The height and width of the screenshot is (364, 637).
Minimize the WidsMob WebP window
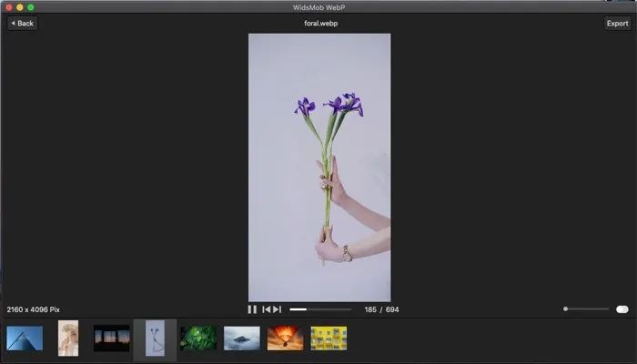[19, 7]
